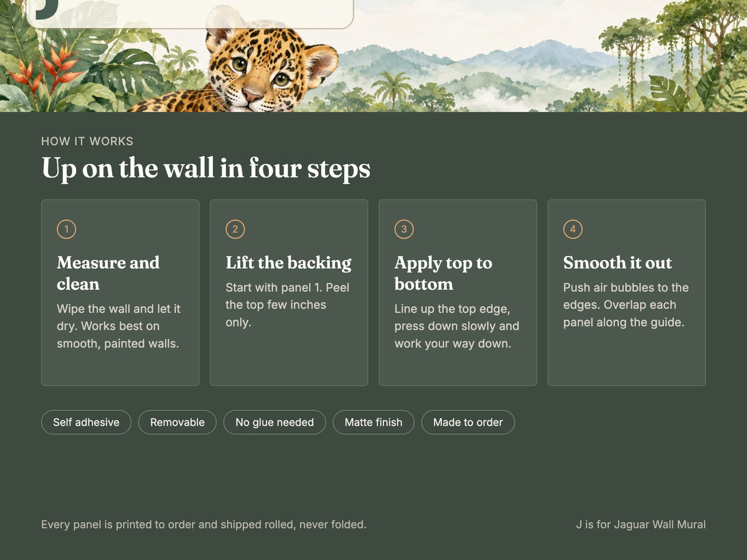The height and width of the screenshot is (560, 747).
Task: Select the No glue needed tag
Action: [x=275, y=422]
